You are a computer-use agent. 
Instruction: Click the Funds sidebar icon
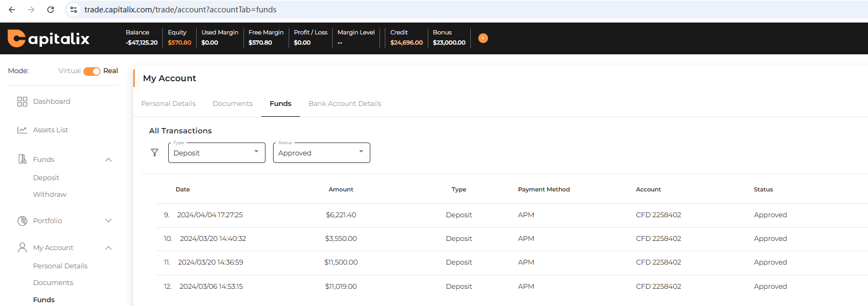tap(22, 160)
